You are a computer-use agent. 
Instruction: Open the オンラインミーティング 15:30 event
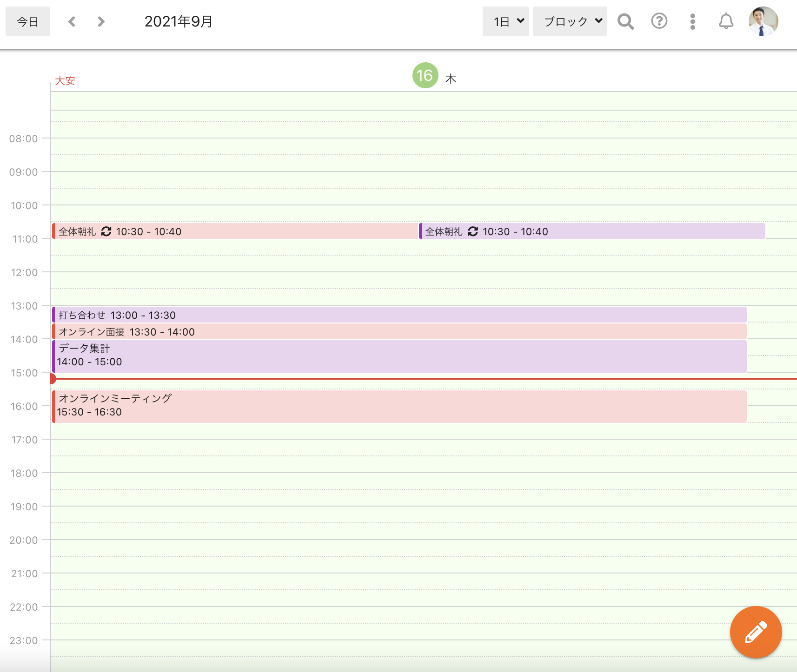[399, 406]
